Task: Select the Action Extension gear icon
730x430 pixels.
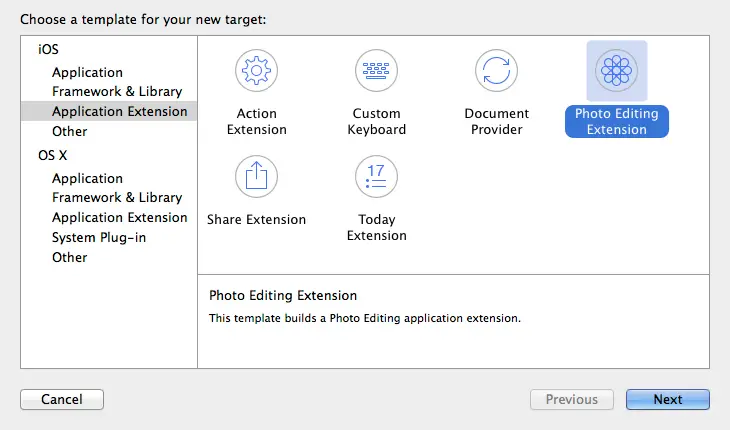Action: pos(257,70)
